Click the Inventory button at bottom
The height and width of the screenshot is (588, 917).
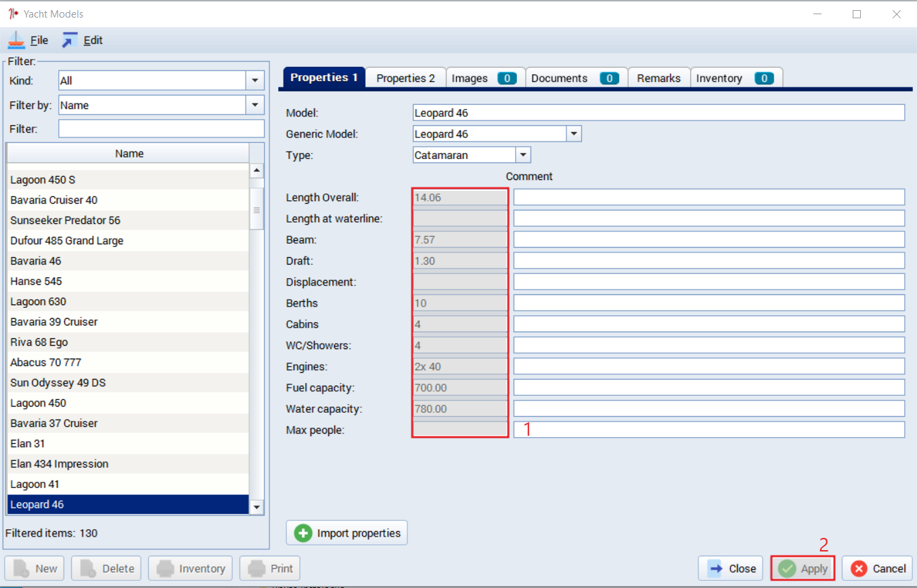(190, 568)
